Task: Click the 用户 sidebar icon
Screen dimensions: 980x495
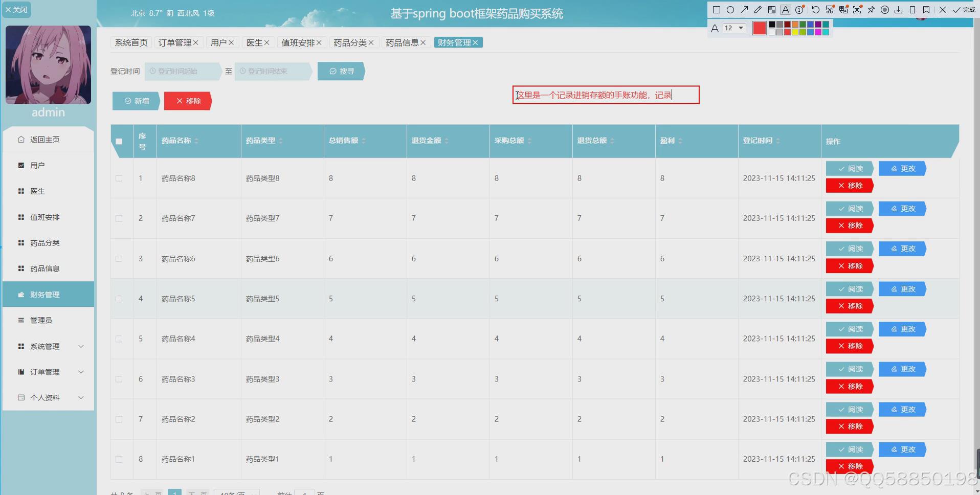Action: pyautogui.click(x=21, y=165)
